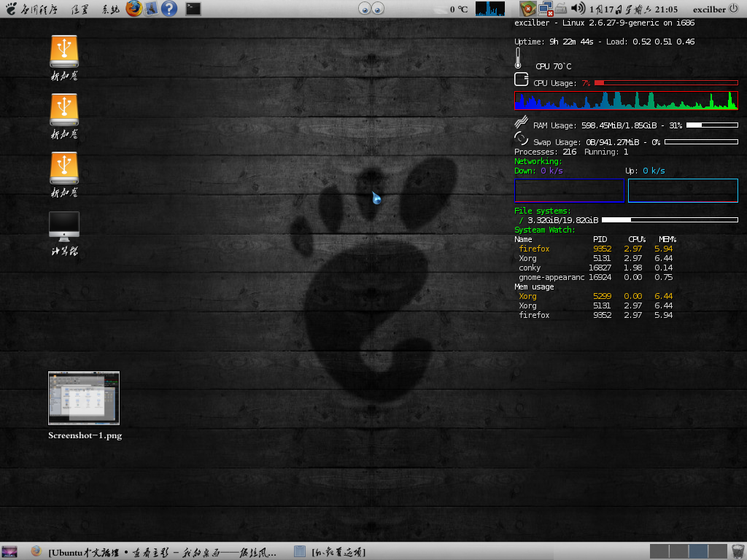Open the System menu in top panel

tap(110, 9)
